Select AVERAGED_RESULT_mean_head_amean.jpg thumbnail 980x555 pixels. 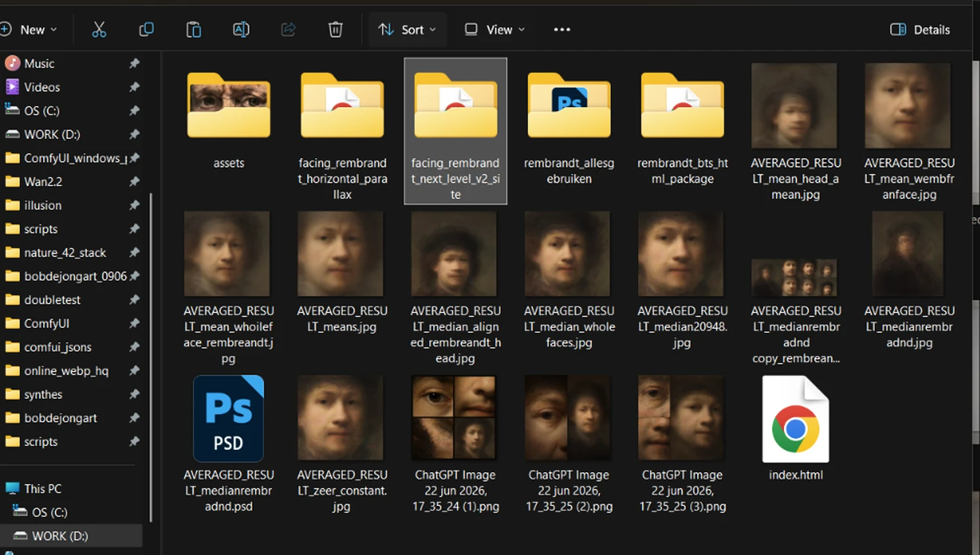point(794,106)
